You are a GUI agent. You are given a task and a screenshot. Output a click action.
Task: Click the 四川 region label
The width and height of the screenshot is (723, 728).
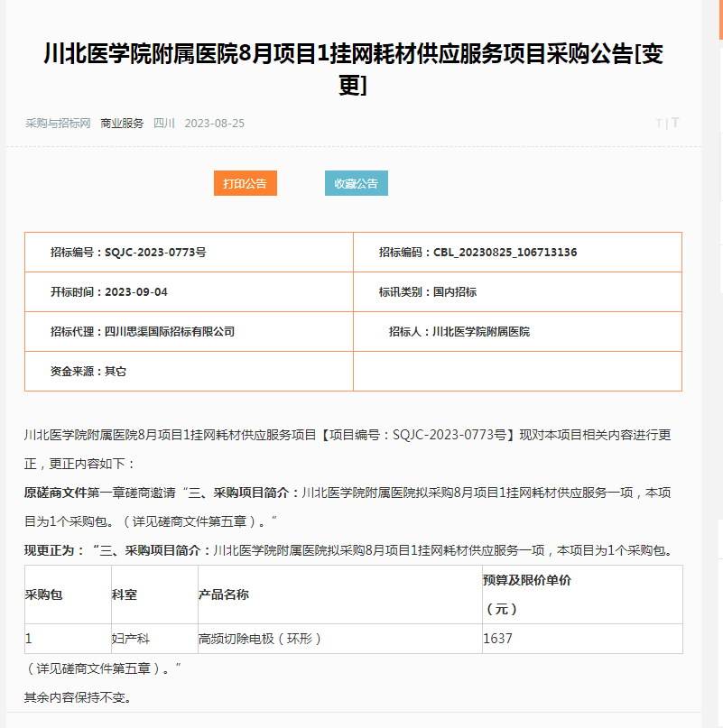click(x=164, y=124)
